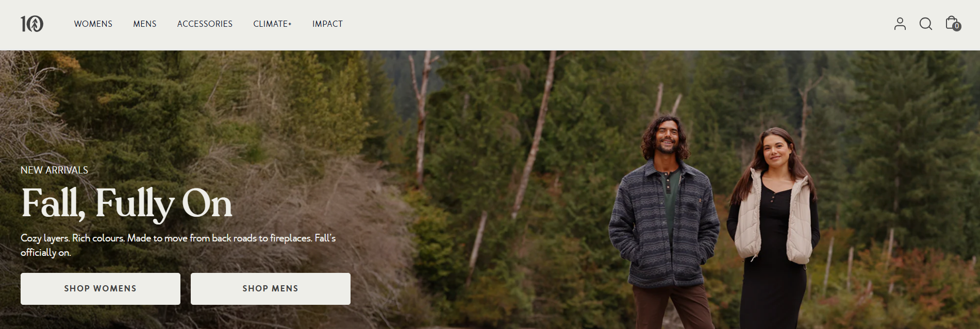
Task: Click the Fall, Fully On headline
Action: coord(127,203)
